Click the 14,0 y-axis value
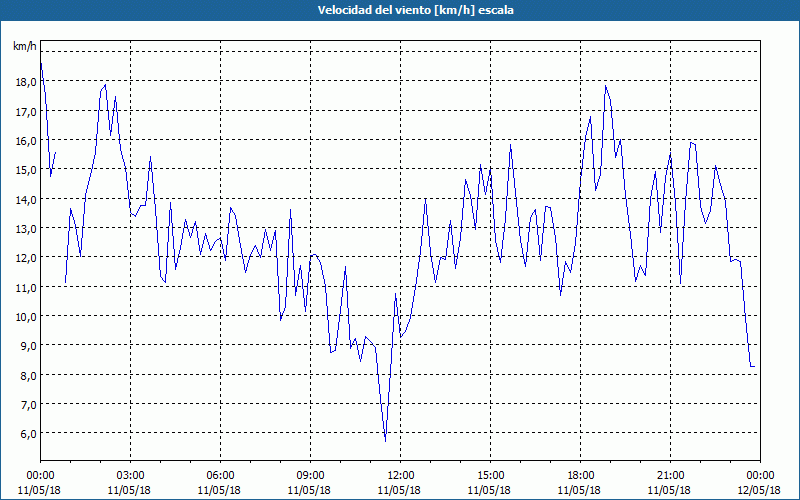 pos(27,199)
